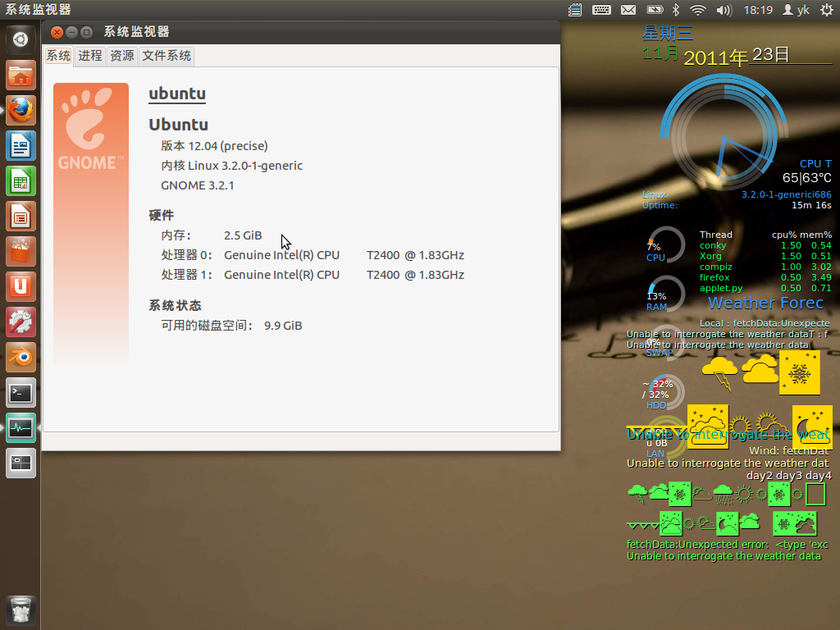Click the 系统监视器 title bar text

137,32
